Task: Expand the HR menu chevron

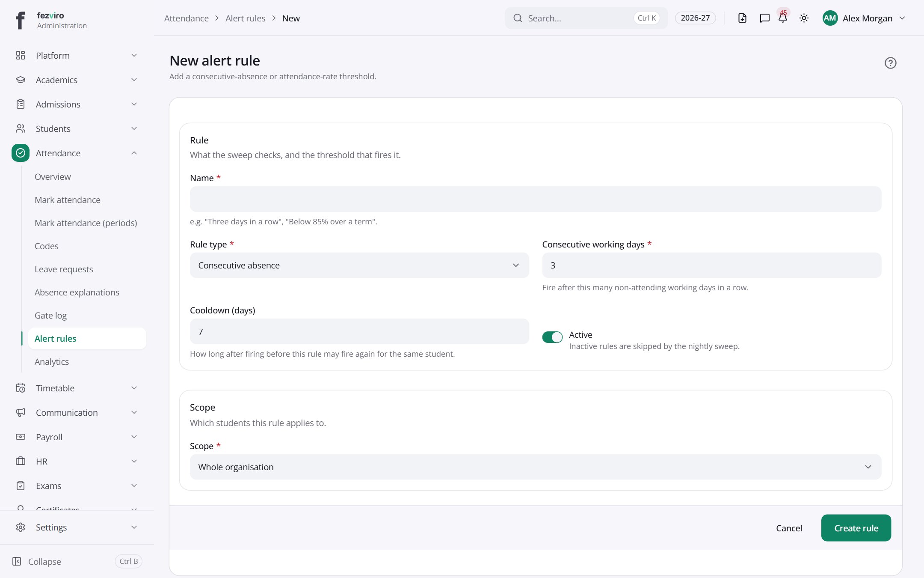Action: click(134, 461)
